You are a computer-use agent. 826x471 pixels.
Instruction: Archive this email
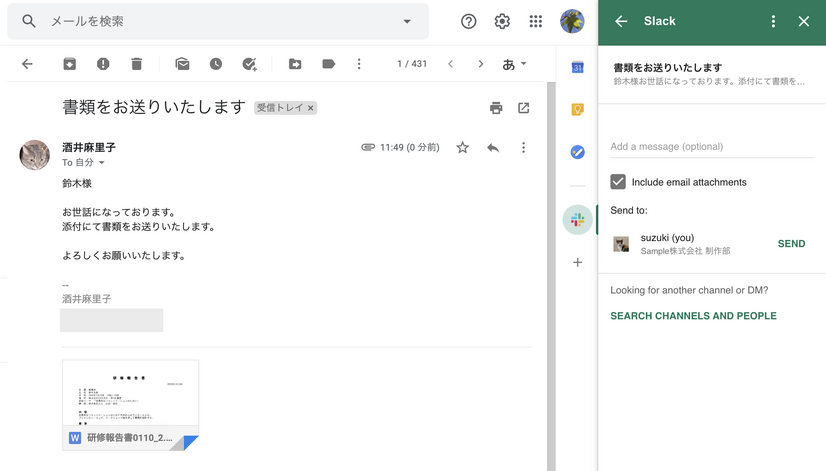point(70,64)
